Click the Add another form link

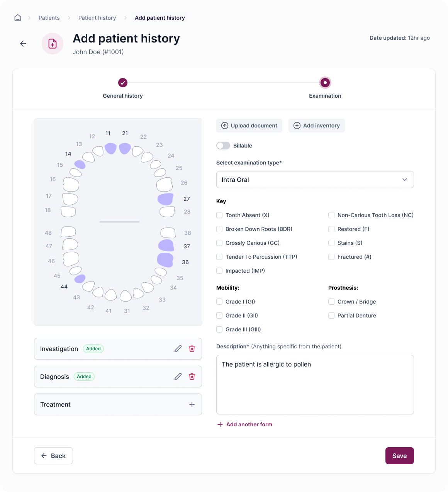(x=245, y=424)
